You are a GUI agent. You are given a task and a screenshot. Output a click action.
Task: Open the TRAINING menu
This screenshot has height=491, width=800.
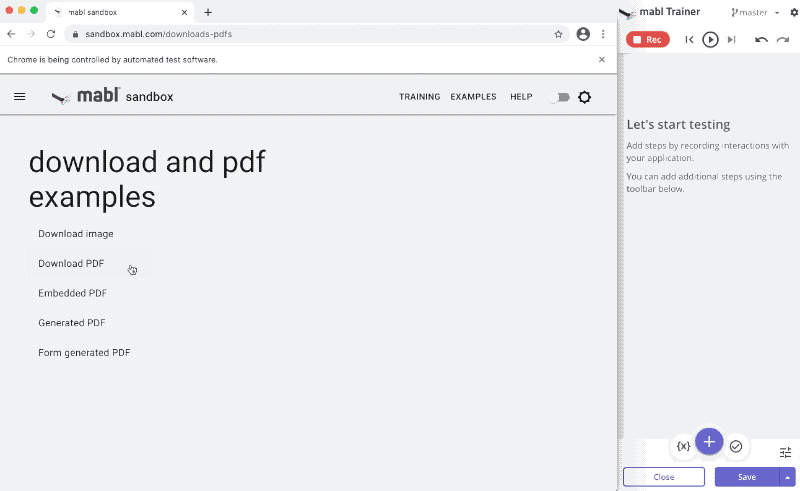(419, 97)
